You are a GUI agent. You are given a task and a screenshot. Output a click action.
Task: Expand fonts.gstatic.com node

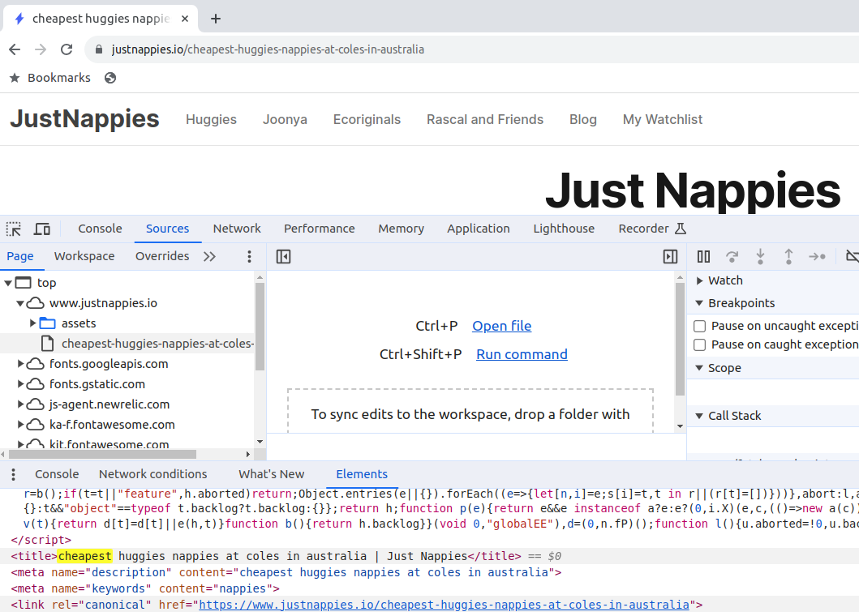(x=20, y=384)
